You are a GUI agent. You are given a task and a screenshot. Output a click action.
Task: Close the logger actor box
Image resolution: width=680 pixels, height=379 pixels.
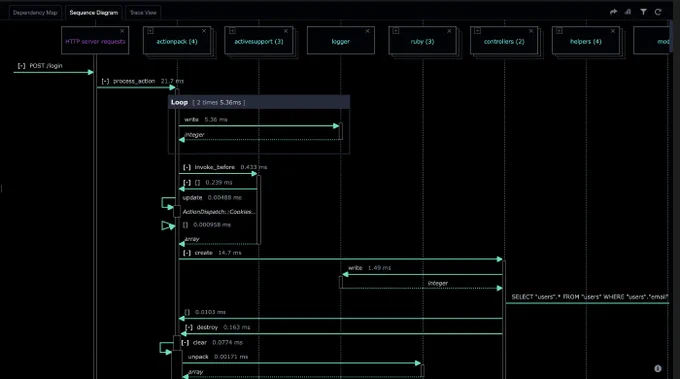coord(367,31)
